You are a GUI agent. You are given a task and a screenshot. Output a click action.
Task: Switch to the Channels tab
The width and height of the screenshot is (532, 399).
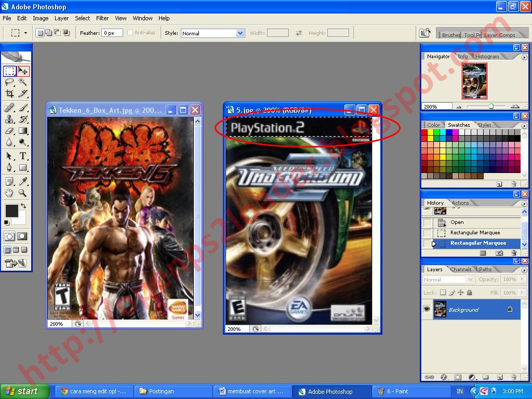(x=460, y=270)
